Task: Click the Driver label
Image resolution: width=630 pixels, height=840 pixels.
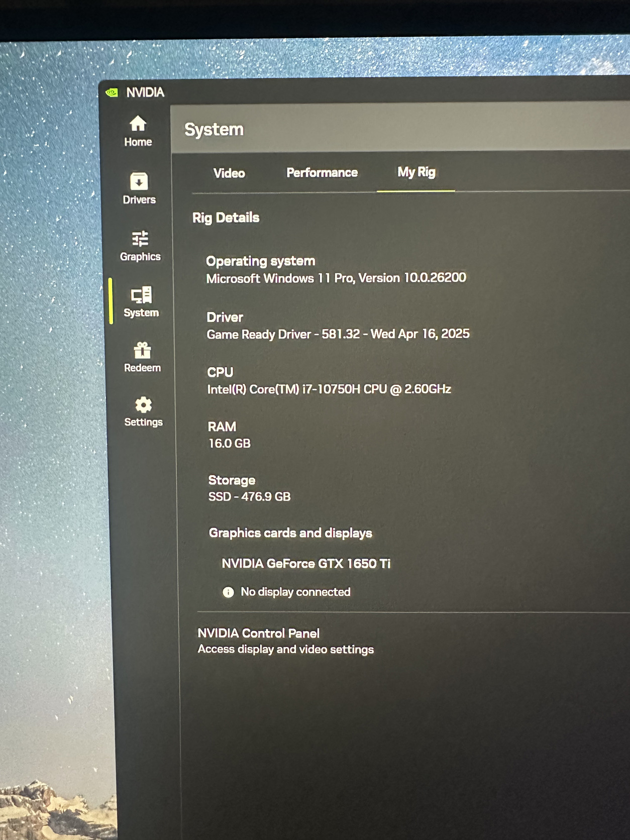Action: click(225, 318)
